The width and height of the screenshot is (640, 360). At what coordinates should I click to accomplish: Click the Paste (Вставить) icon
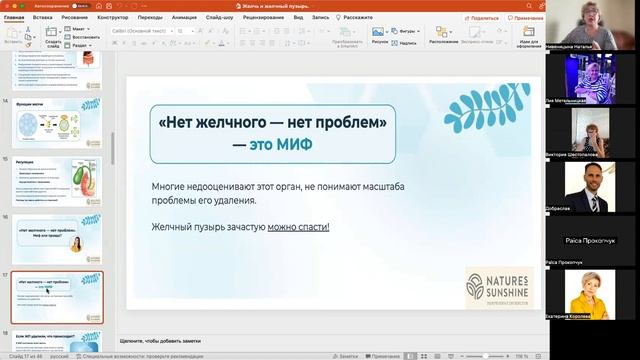pos(13,33)
